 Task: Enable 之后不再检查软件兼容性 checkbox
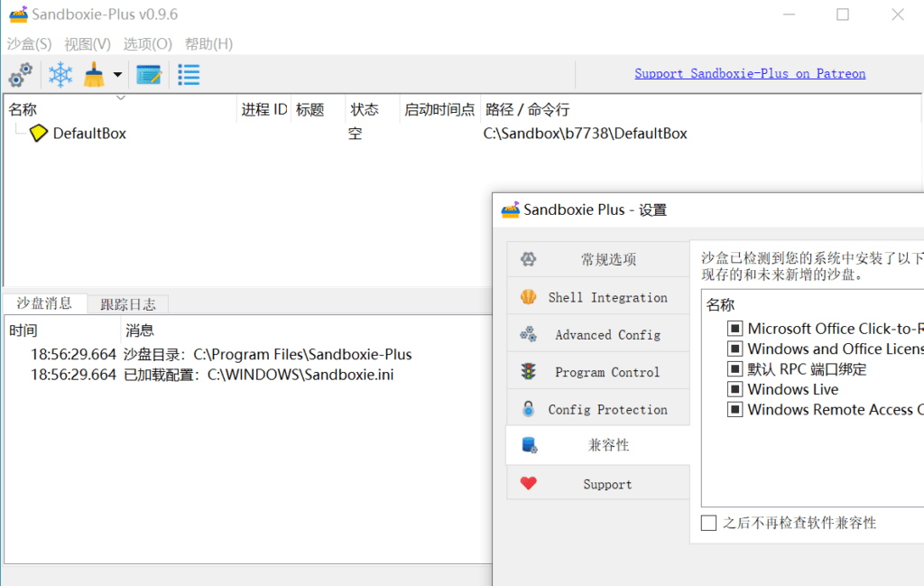(709, 523)
